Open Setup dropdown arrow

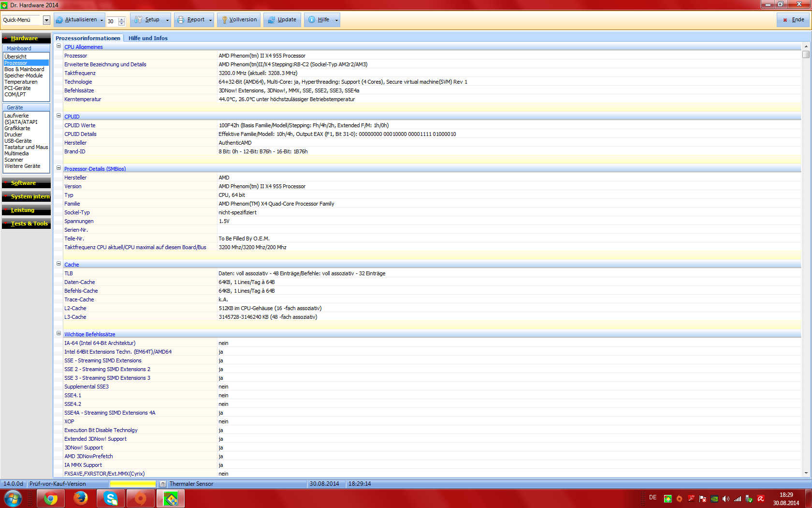(168, 20)
